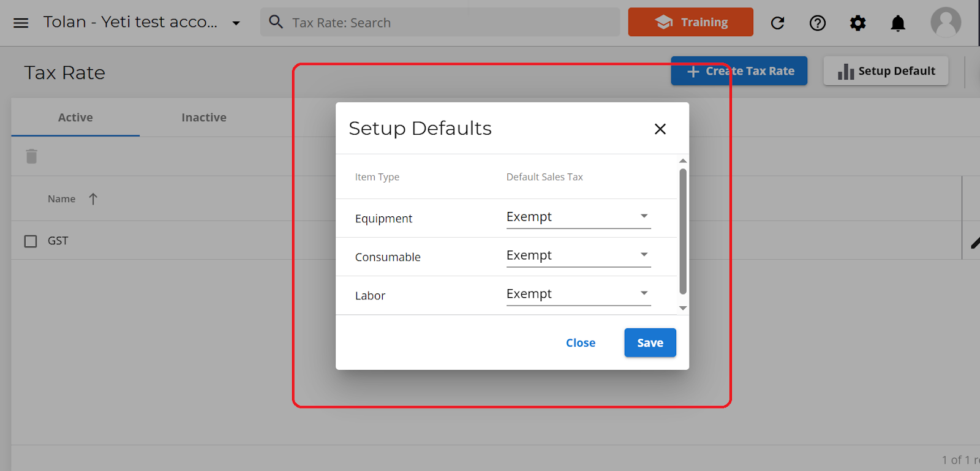Click the trash delete icon
The width and height of the screenshot is (980, 471).
pos(32,156)
